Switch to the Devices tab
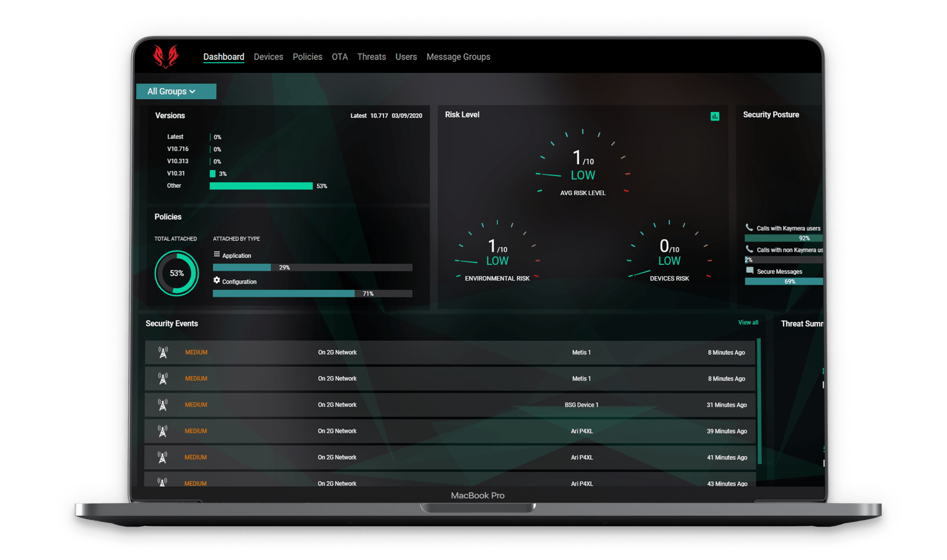947x560 pixels. [x=268, y=57]
